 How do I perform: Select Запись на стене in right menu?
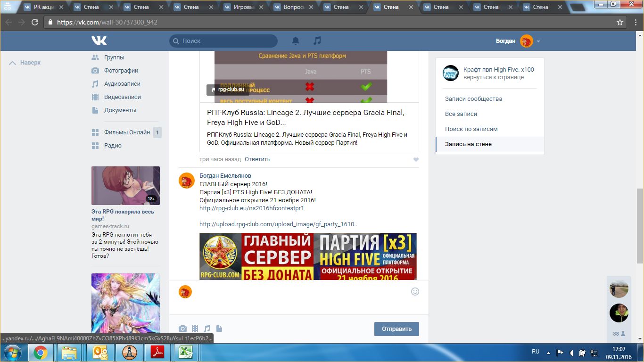click(x=490, y=144)
